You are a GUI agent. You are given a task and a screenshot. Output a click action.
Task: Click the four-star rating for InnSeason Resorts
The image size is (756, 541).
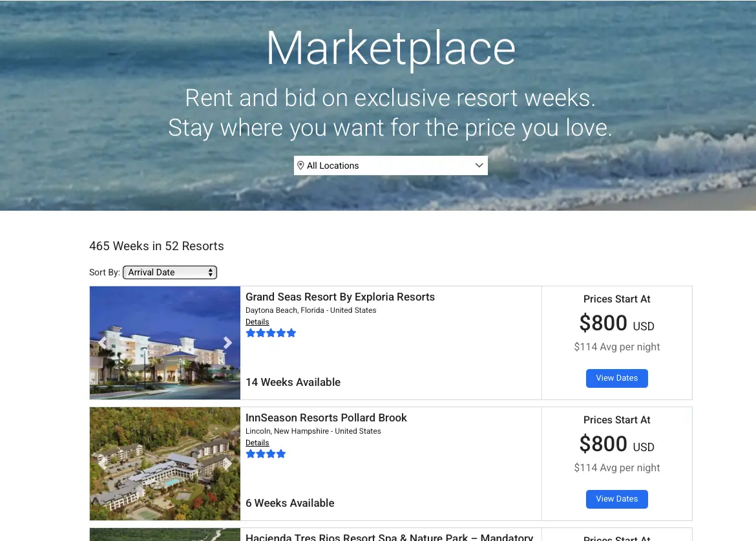266,454
